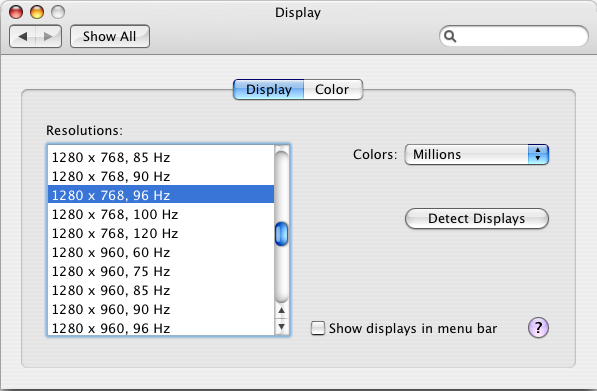
Task: Click the back navigation arrow
Action: pyautogui.click(x=22, y=37)
